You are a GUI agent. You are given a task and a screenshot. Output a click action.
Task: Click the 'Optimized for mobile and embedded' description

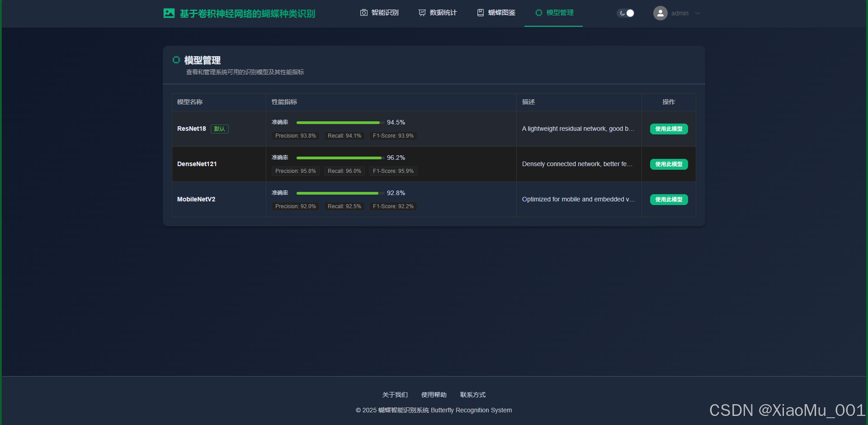[x=579, y=200]
